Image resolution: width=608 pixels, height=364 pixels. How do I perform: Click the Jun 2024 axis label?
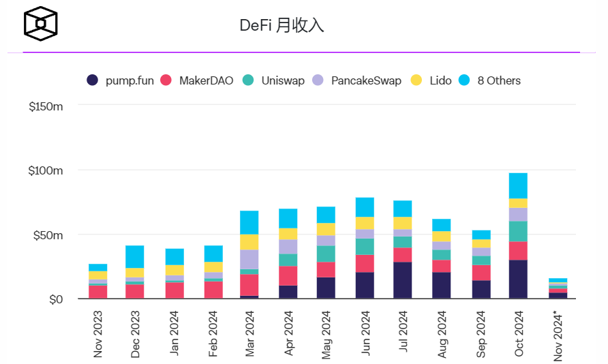point(365,333)
